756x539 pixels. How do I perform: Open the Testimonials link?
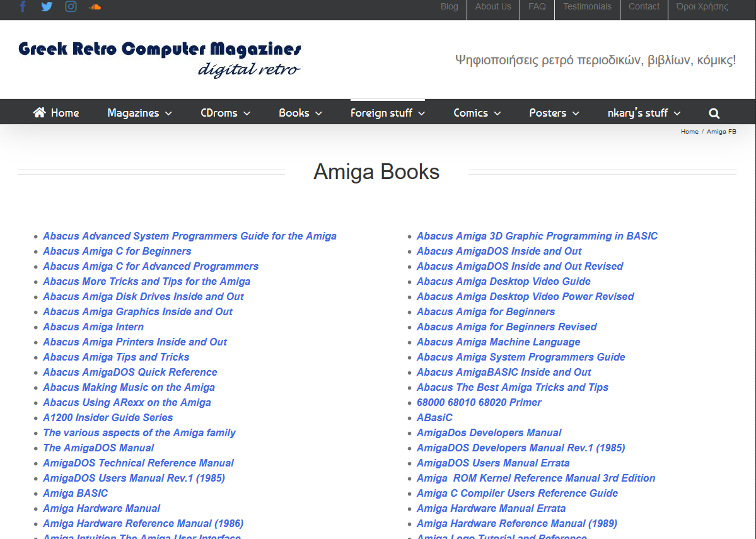click(587, 7)
